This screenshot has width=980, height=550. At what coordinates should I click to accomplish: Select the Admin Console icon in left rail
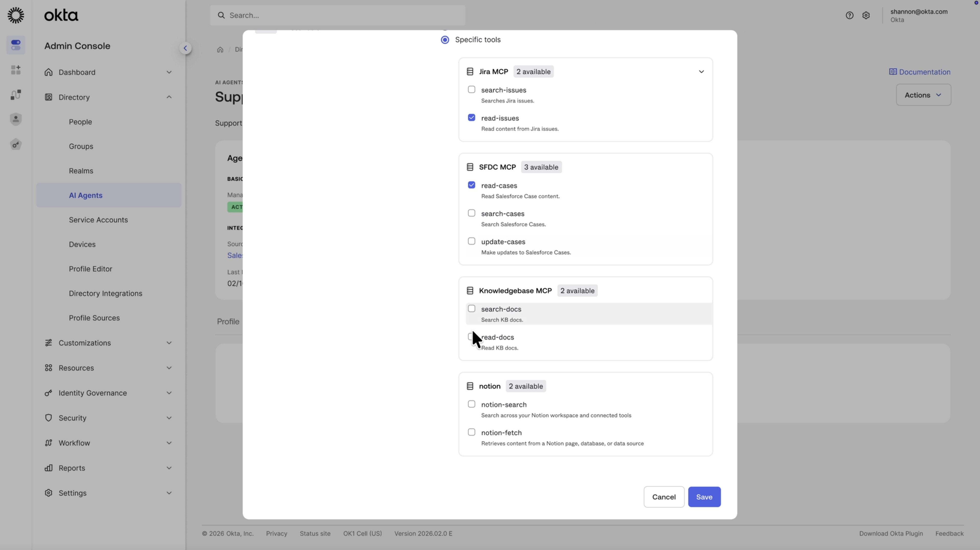coord(16,45)
